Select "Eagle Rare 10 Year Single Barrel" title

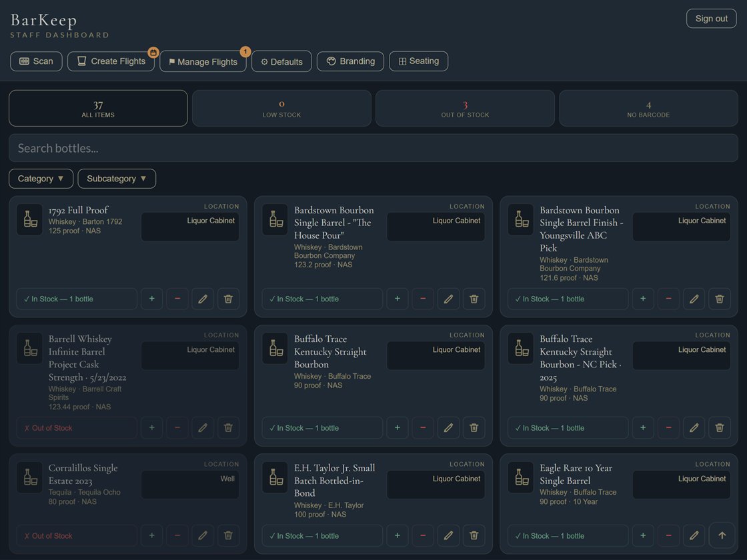(x=576, y=474)
